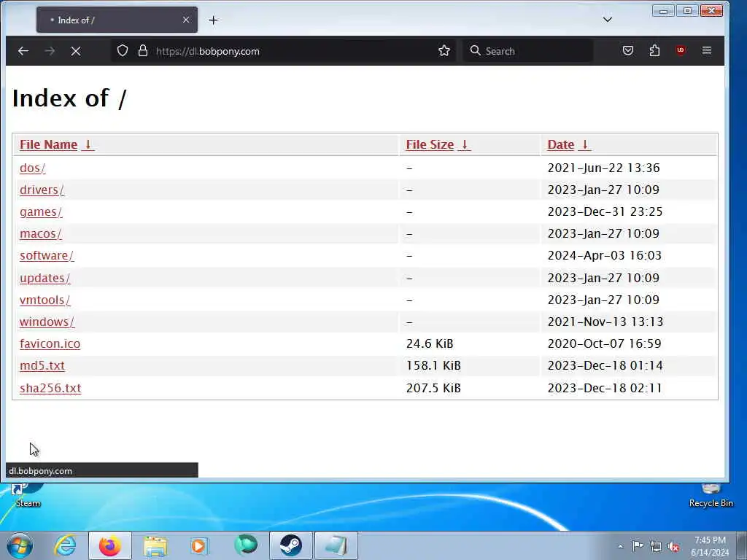Image resolution: width=747 pixels, height=560 pixels.
Task: Open the sha256.txt file
Action: pos(50,388)
